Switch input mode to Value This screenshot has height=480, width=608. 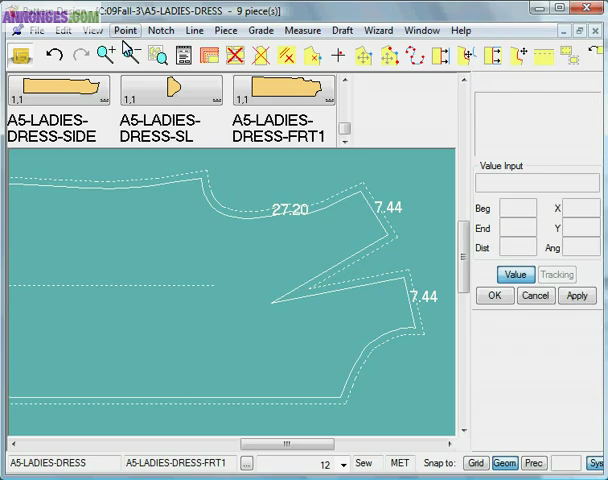[515, 274]
